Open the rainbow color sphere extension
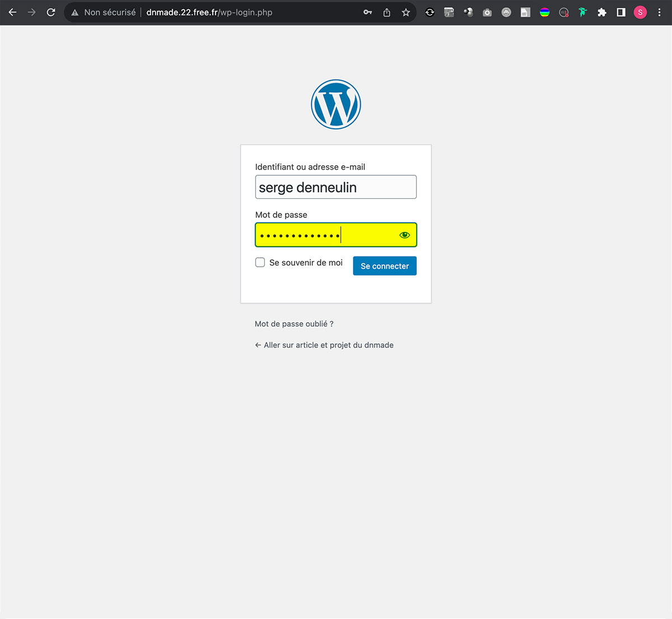 point(544,12)
